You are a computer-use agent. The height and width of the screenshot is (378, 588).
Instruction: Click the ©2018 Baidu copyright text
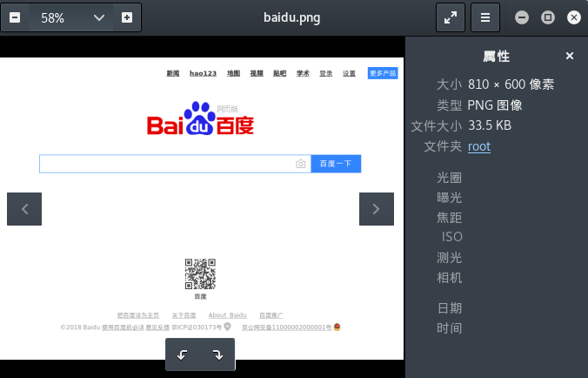(x=80, y=327)
